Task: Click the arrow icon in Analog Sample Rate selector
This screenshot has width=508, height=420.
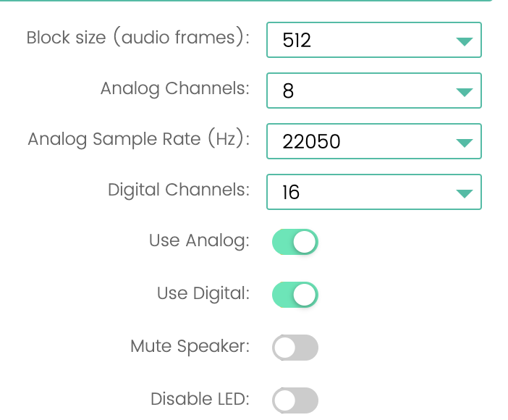Action: 465,142
